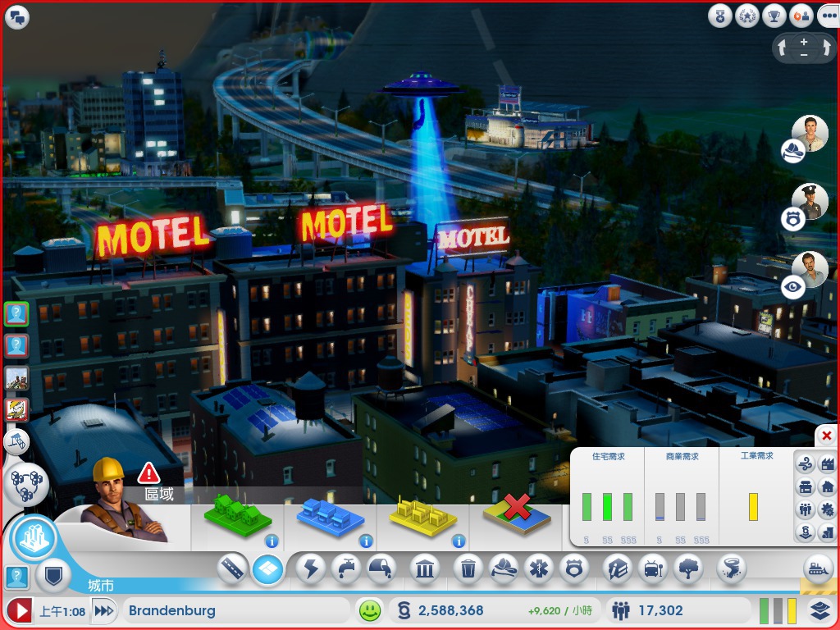Open the Disasters tornado menu
840x630 pixels.
point(731,569)
